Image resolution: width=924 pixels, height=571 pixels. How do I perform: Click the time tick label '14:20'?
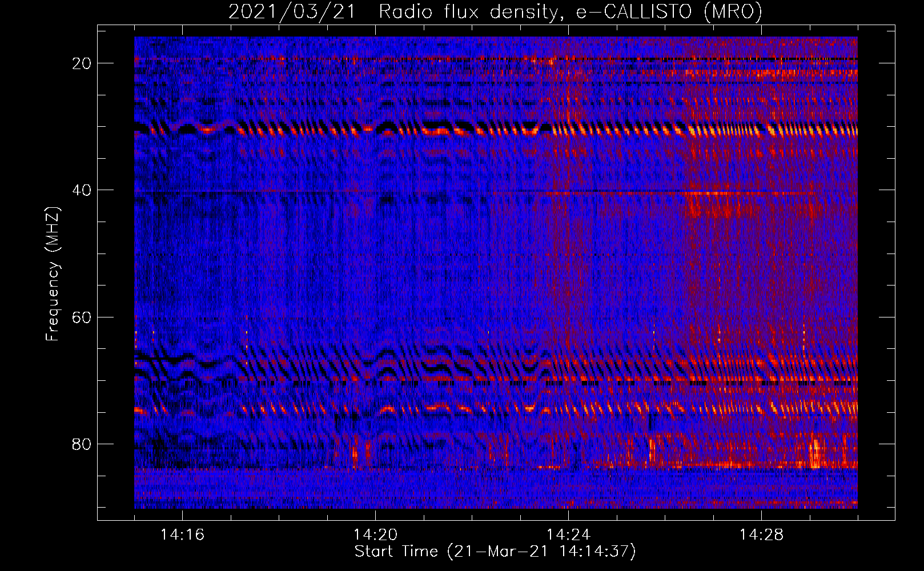(375, 534)
